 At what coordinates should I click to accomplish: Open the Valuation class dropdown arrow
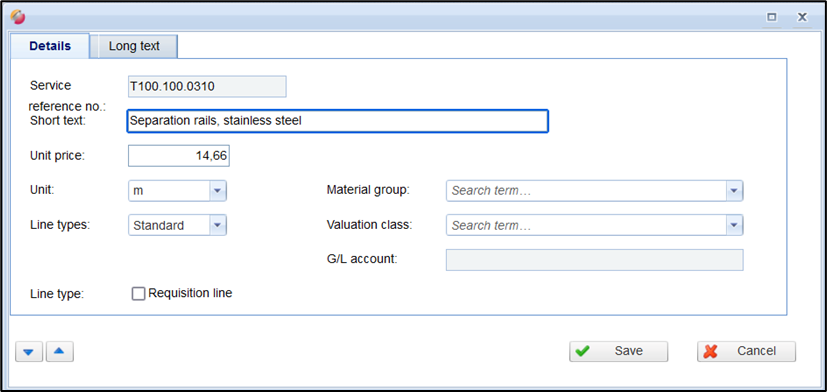click(734, 225)
